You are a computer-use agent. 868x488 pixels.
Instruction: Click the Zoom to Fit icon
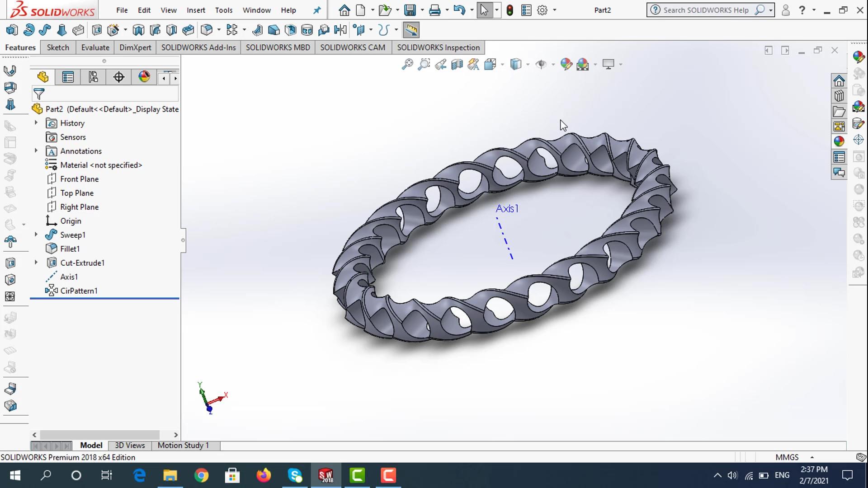pos(407,64)
